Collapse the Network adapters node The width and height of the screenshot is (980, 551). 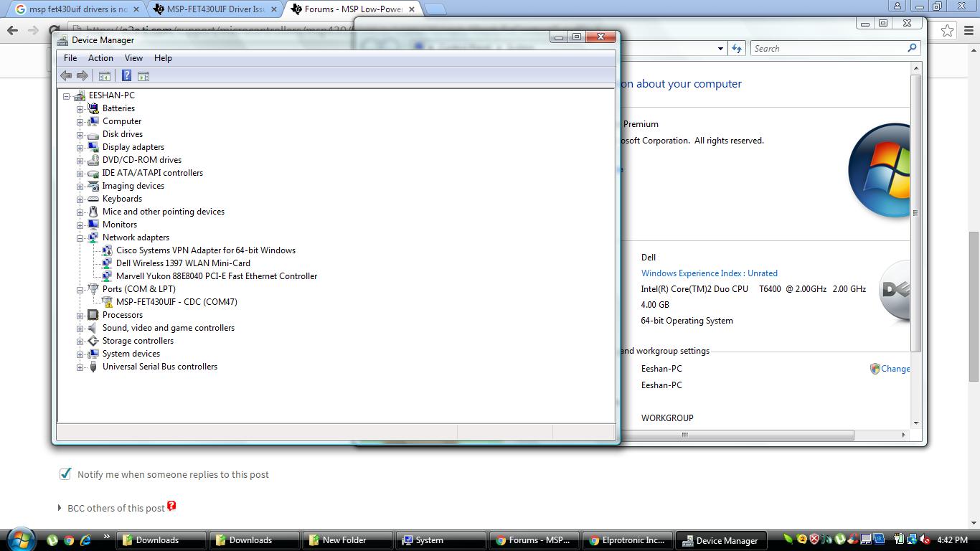click(x=80, y=238)
